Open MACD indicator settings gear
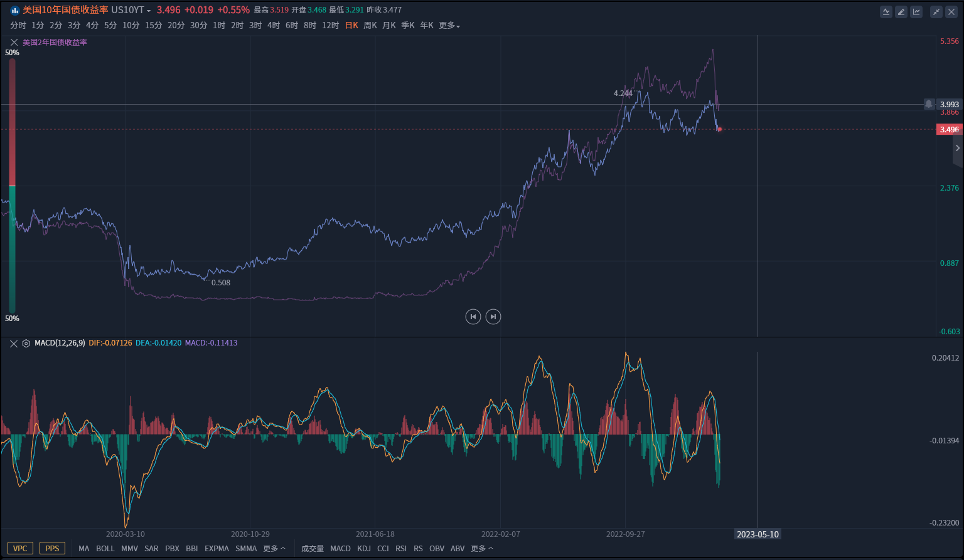 point(26,344)
